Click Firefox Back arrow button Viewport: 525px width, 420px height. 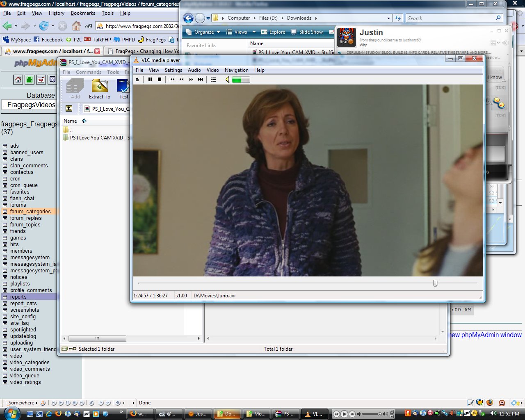[7, 26]
